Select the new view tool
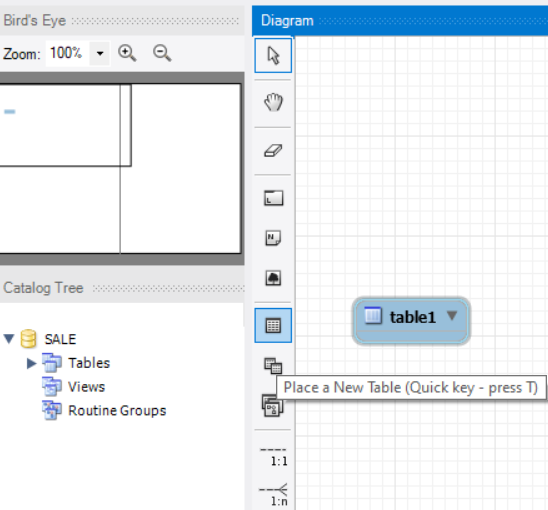548x510 pixels. pos(273,366)
